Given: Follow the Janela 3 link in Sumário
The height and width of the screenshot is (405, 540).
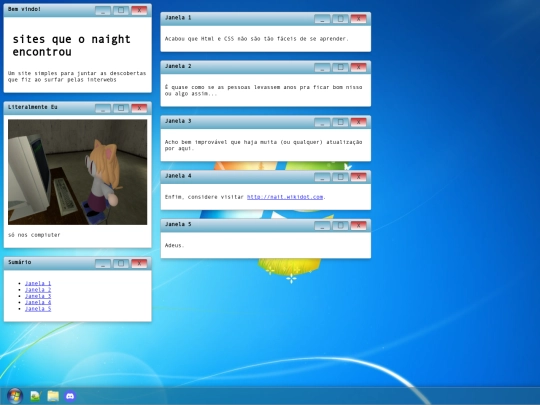Looking at the screenshot, I should (x=38, y=296).
